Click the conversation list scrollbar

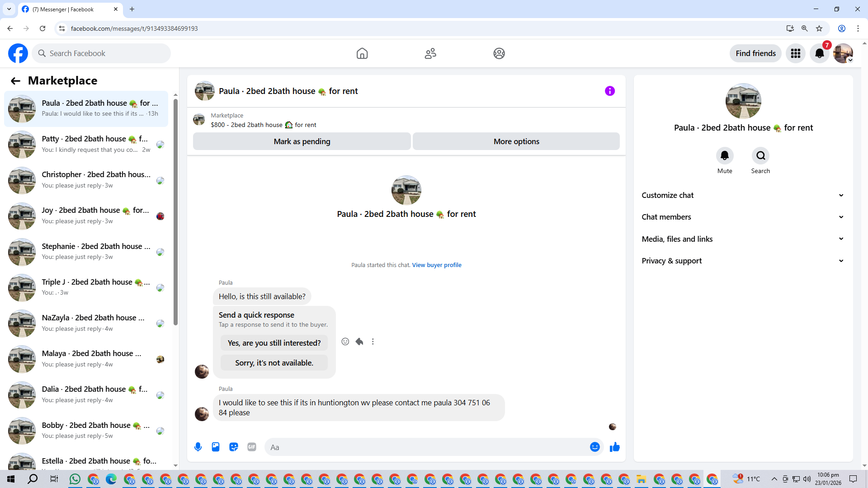click(x=175, y=212)
